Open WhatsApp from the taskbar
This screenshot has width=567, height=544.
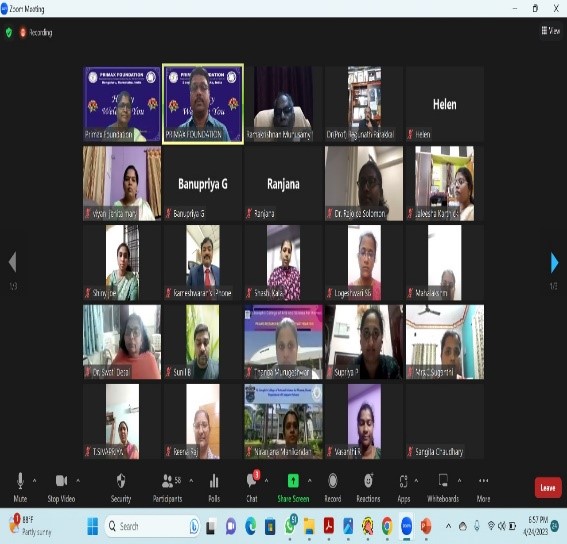tap(290, 526)
